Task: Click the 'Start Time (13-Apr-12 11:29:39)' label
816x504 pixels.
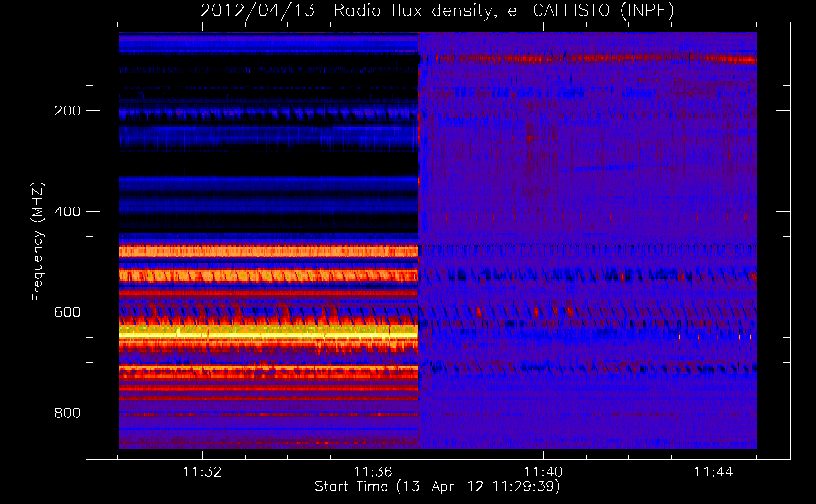Action: coord(437,487)
